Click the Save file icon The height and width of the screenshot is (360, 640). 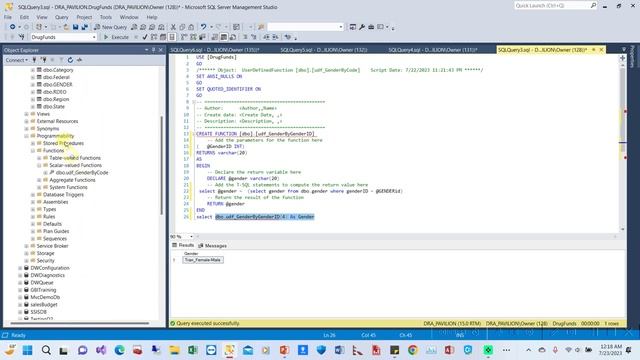[x=76, y=27]
